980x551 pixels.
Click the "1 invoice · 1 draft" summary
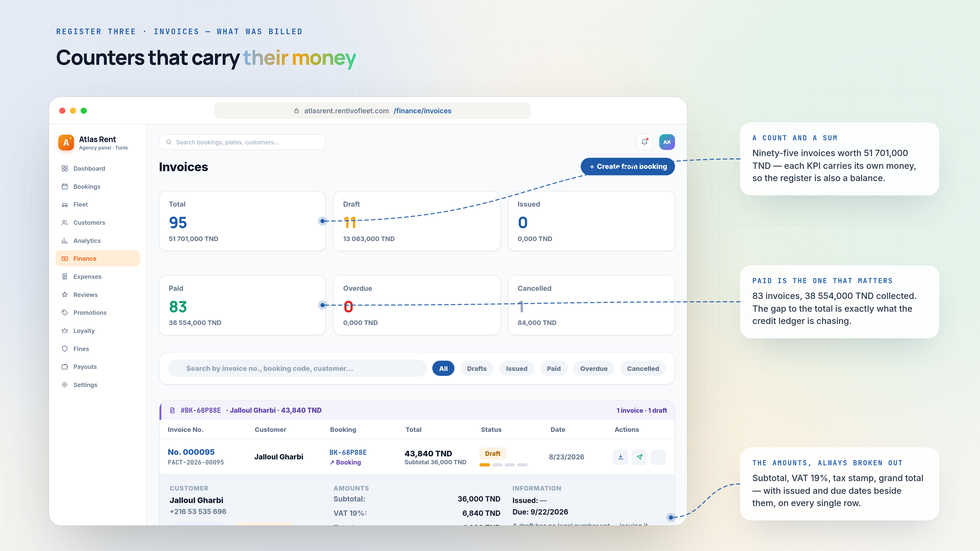pos(641,410)
